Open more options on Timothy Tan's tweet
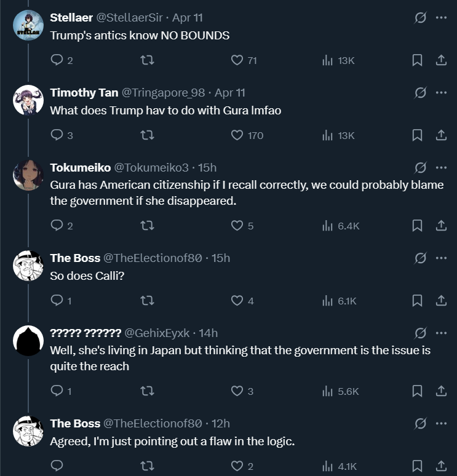457x476 pixels. pyautogui.click(x=441, y=93)
